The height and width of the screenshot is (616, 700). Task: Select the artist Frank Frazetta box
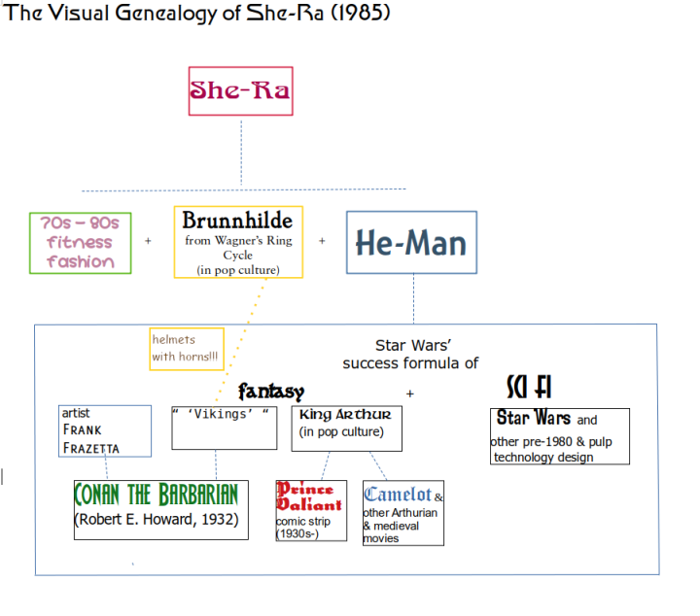tap(104, 430)
